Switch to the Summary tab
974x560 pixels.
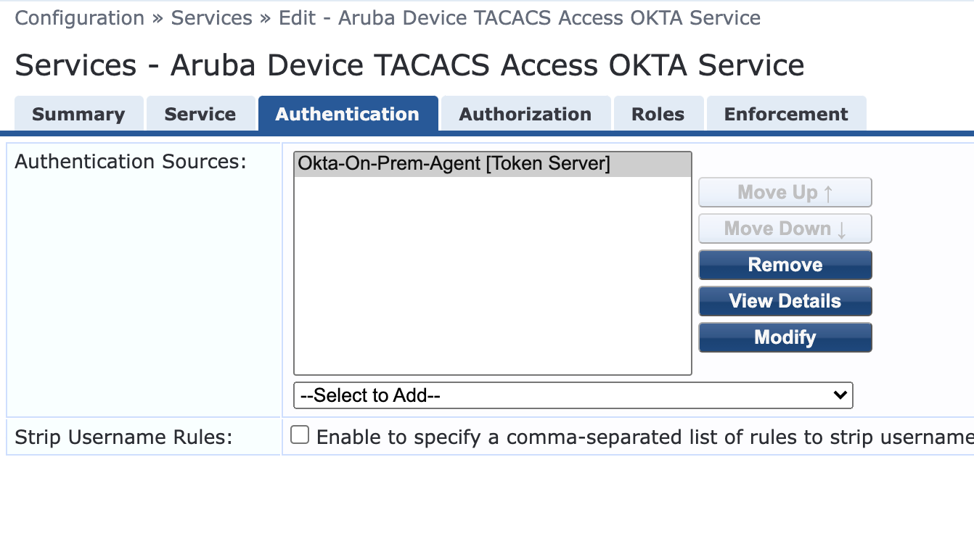(x=78, y=114)
